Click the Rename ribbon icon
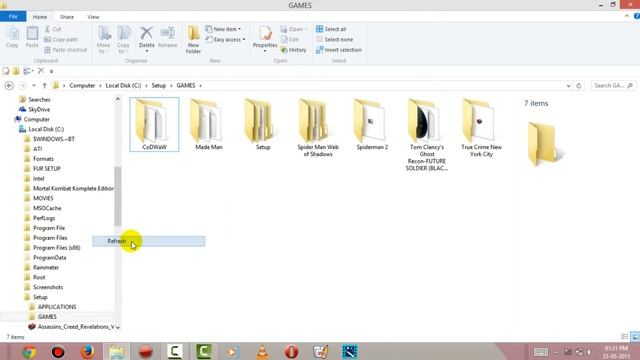This screenshot has height=360, width=640. [x=167, y=37]
